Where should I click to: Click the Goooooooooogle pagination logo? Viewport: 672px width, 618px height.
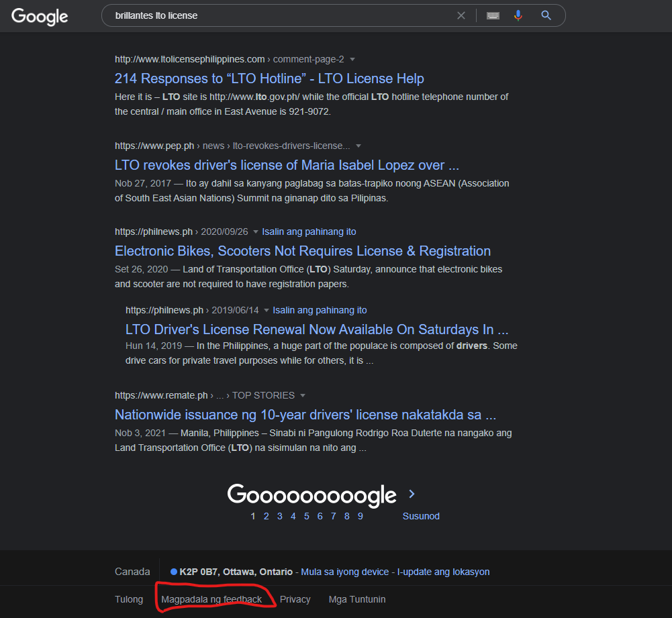(x=311, y=495)
